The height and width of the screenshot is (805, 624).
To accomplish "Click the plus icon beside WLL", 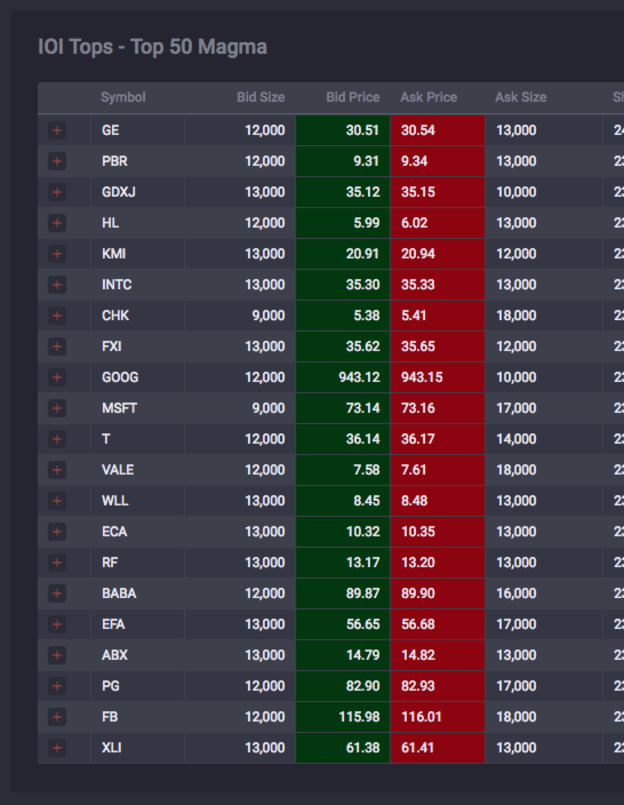I will [x=57, y=501].
